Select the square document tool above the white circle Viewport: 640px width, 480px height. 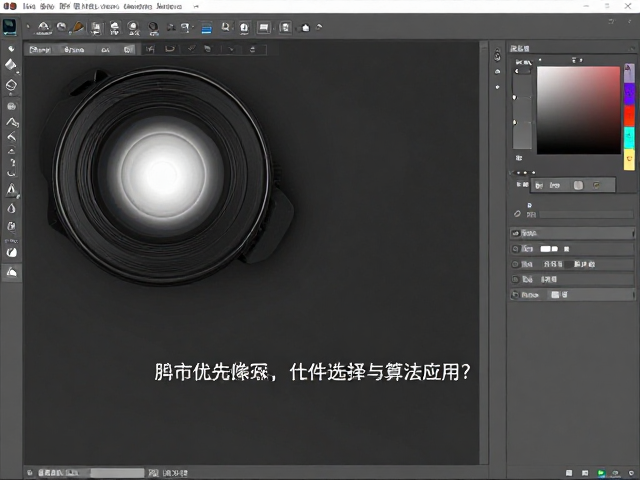[x=11, y=226]
